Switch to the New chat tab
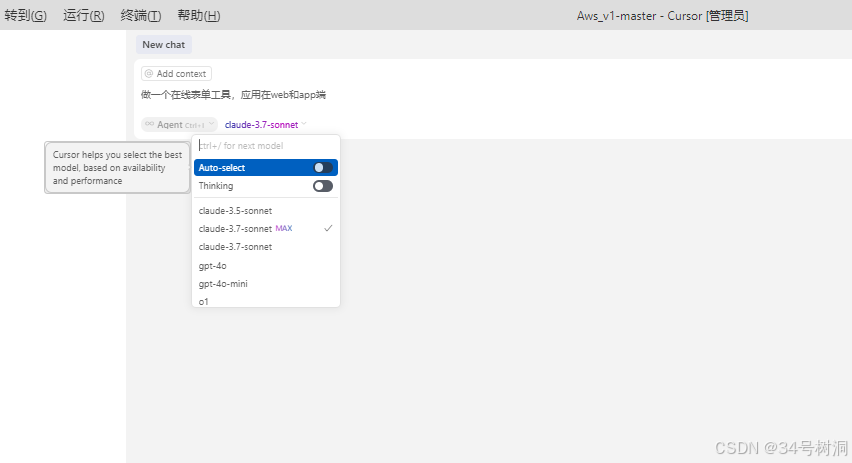The image size is (852, 463). [164, 45]
